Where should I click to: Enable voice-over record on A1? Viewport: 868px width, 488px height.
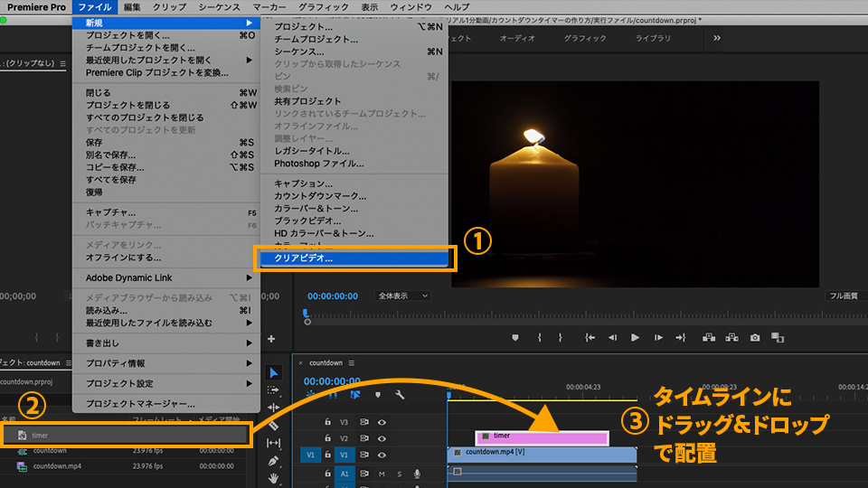pyautogui.click(x=417, y=474)
